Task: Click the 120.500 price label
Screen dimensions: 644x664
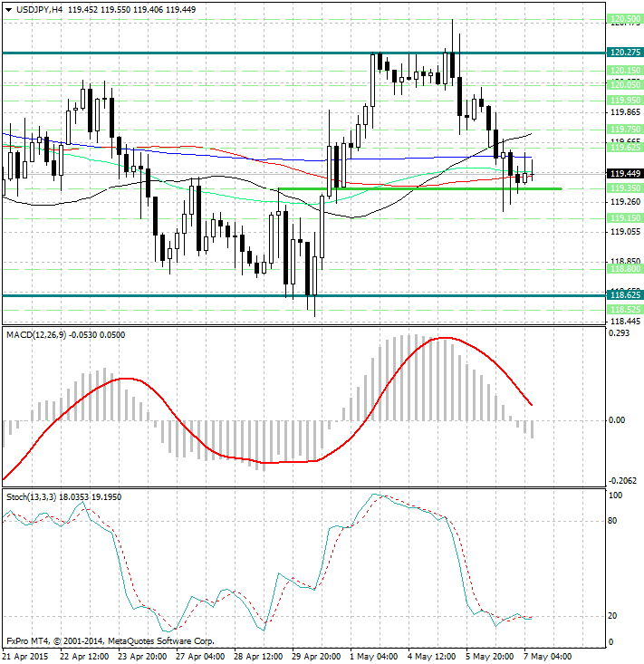Action: tap(625, 19)
